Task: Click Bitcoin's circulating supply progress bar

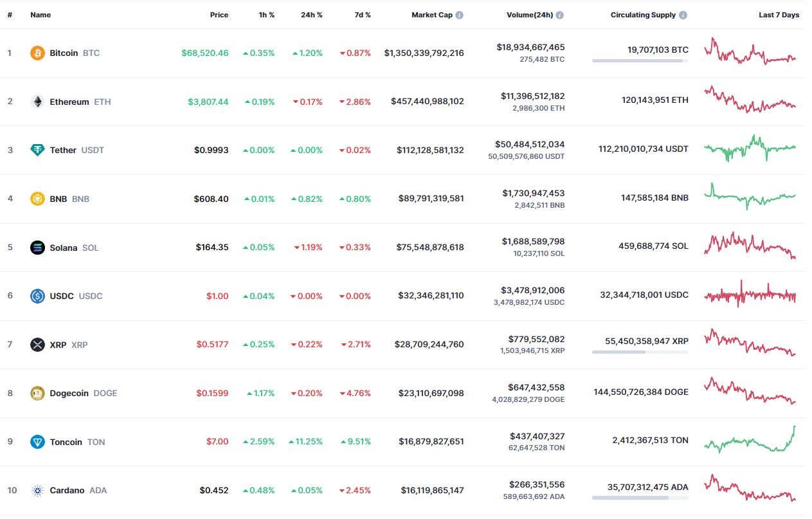Action: pos(640,61)
